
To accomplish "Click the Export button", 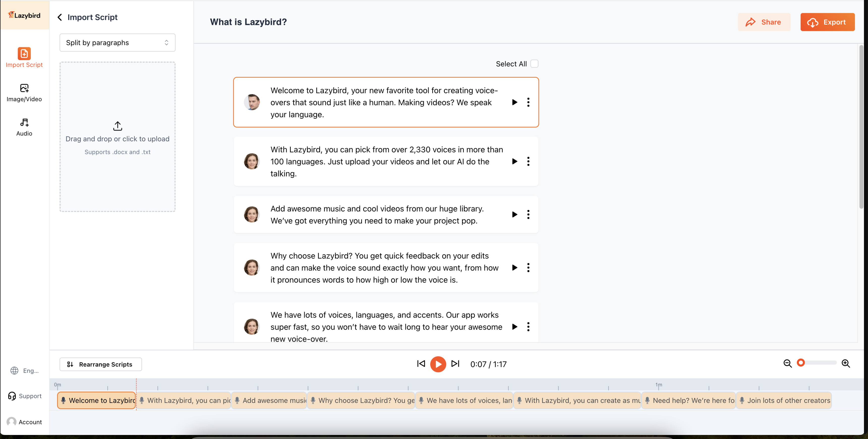I will [827, 22].
